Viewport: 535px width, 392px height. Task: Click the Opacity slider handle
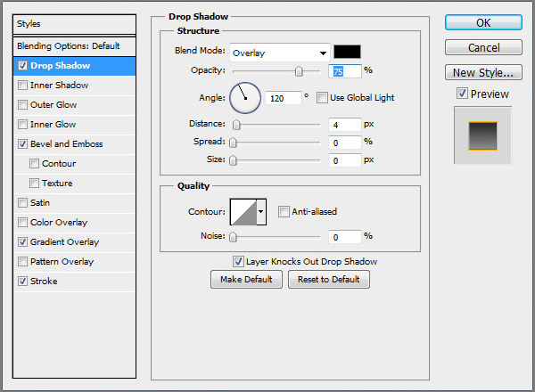[x=299, y=71]
